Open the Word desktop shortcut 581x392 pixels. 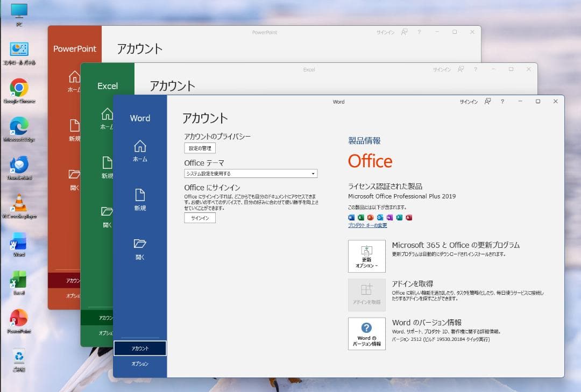coord(19,245)
